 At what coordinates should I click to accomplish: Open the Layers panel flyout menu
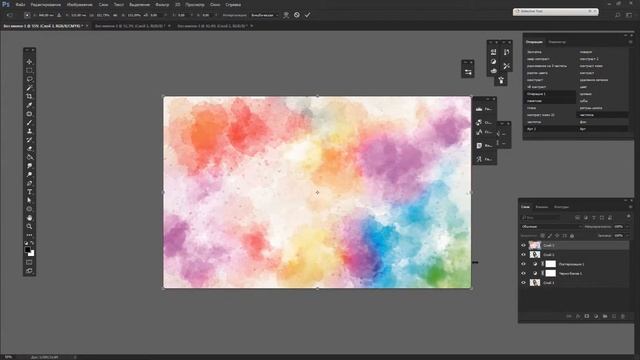[x=631, y=207]
